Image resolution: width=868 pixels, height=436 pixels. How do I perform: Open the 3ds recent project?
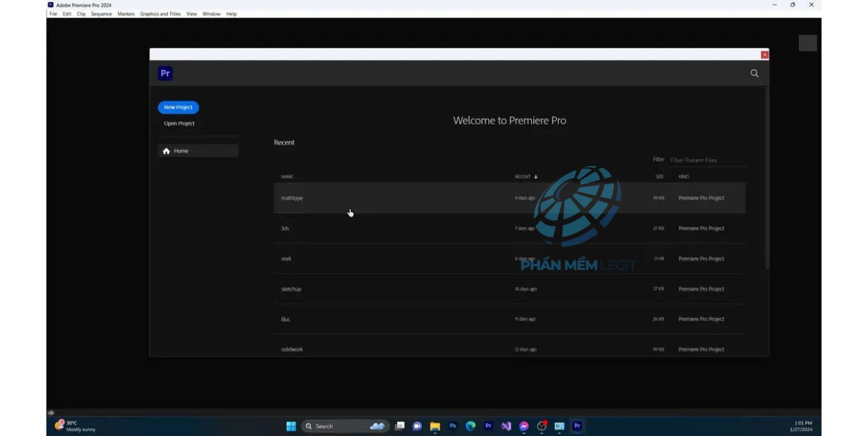(509, 228)
